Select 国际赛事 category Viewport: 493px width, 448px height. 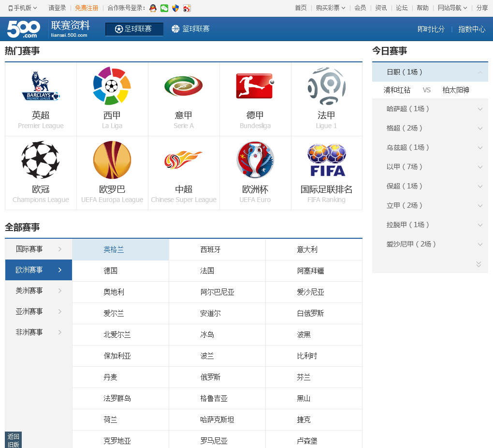tap(39, 249)
